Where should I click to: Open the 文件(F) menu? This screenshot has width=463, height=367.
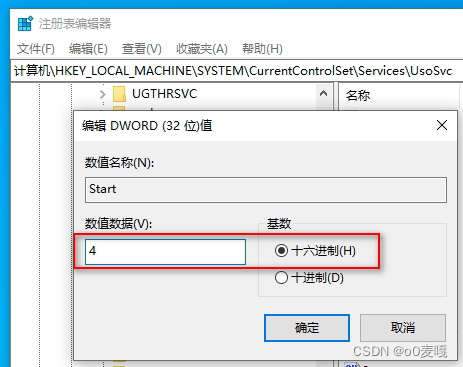point(36,49)
